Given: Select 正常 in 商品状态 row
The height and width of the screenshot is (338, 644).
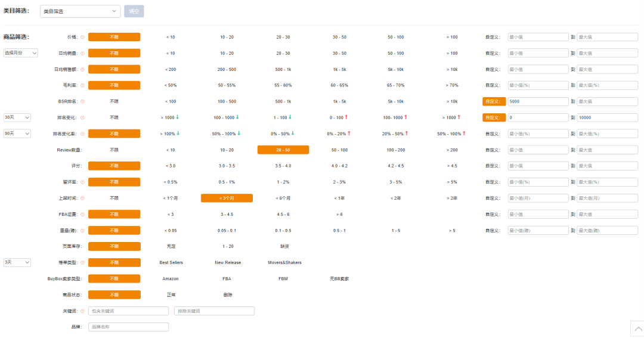Looking at the screenshot, I should [171, 295].
